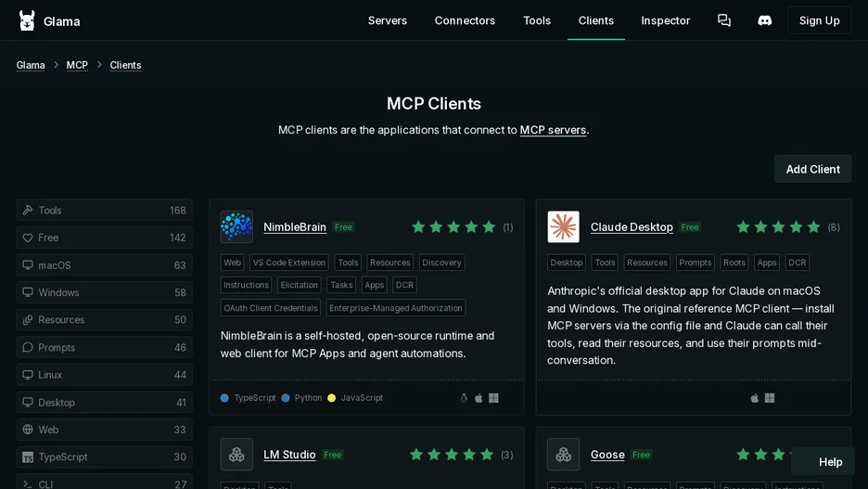Click the Claude Desktop logo thumbnail
This screenshot has height=489, width=868.
coord(563,226)
